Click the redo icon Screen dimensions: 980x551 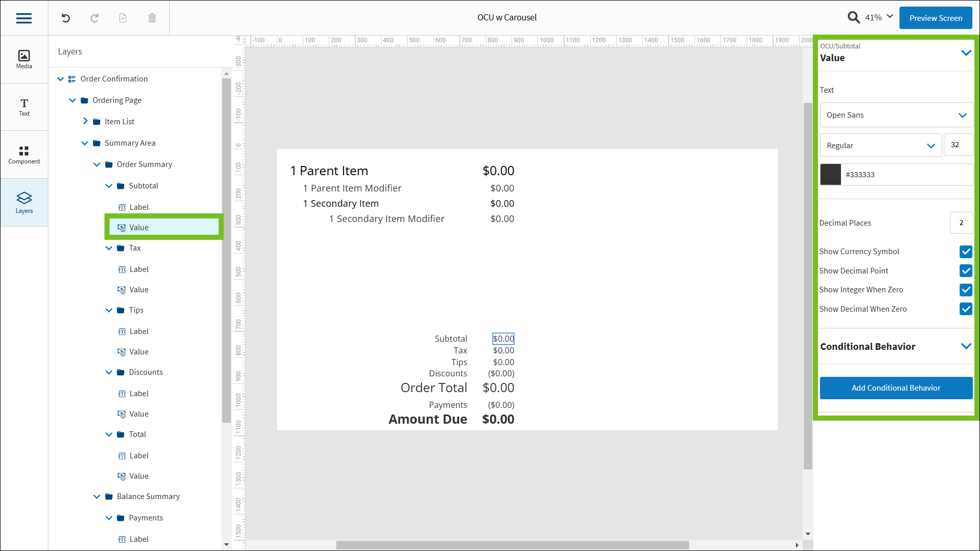94,17
